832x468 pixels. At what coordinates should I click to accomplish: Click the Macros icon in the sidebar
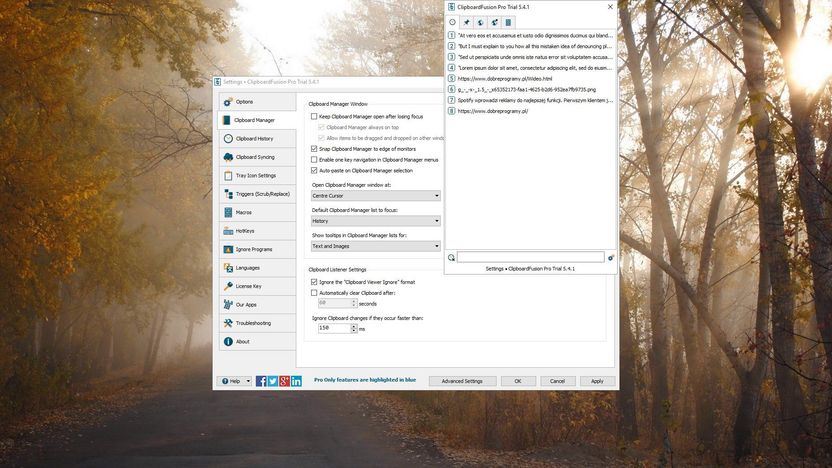[x=228, y=212]
